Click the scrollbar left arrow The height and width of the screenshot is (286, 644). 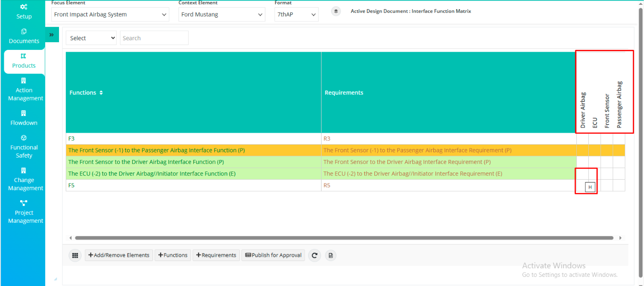71,238
